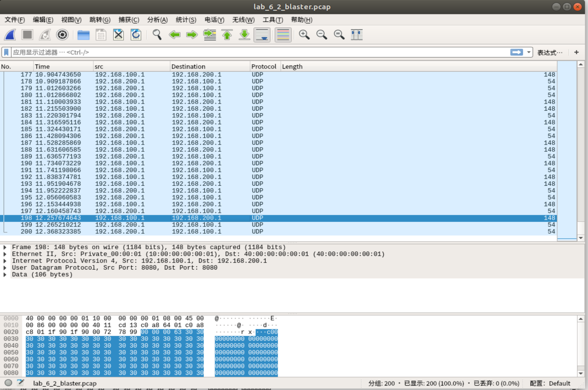Open display filter history dropdown
588x390 pixels.
[x=528, y=52]
